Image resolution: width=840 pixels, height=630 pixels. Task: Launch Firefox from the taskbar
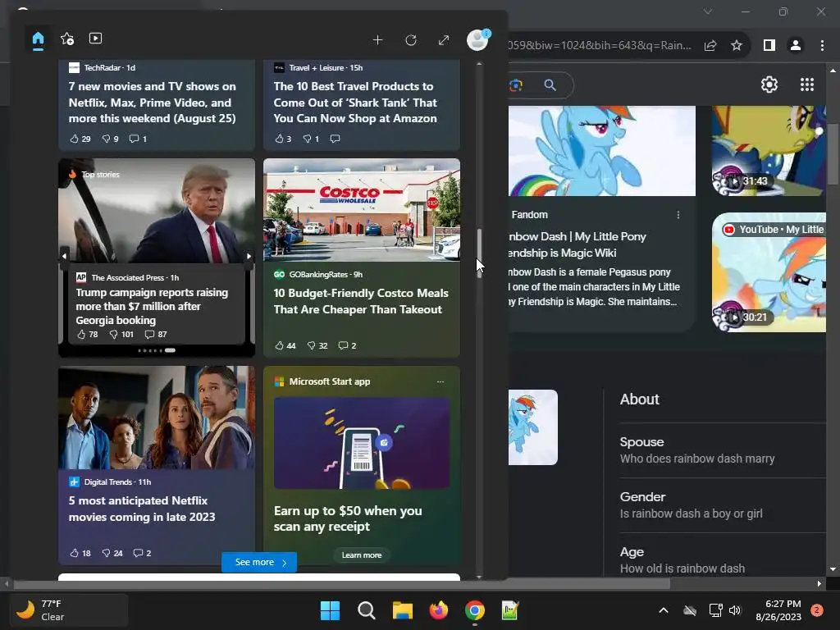pyautogui.click(x=439, y=610)
